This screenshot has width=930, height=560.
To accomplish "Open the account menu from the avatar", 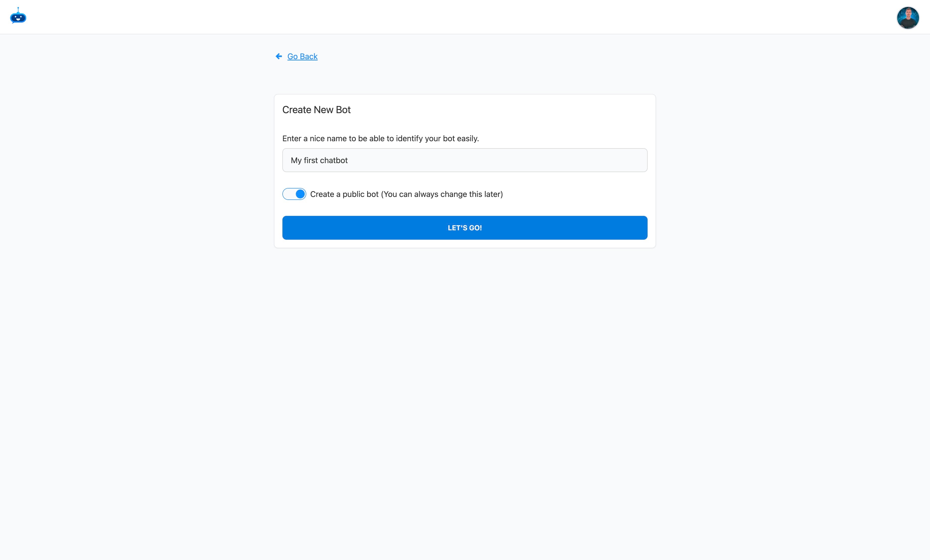I will click(x=907, y=17).
